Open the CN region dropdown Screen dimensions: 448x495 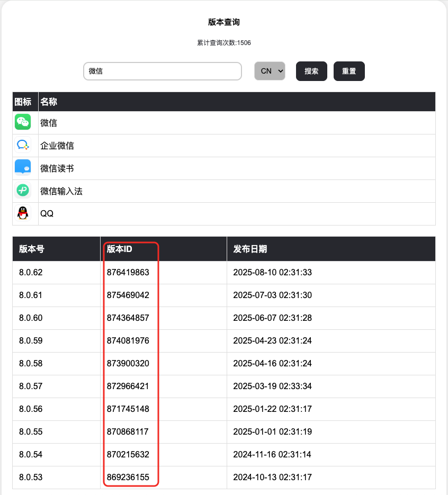(x=270, y=71)
